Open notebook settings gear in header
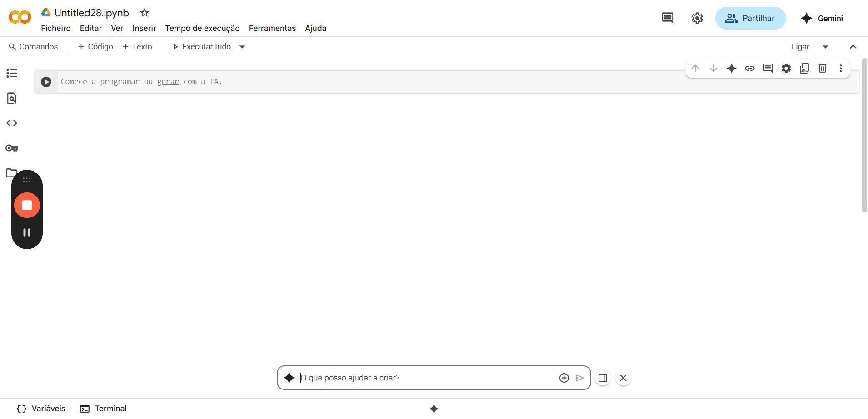The image size is (868, 419). pyautogui.click(x=697, y=18)
